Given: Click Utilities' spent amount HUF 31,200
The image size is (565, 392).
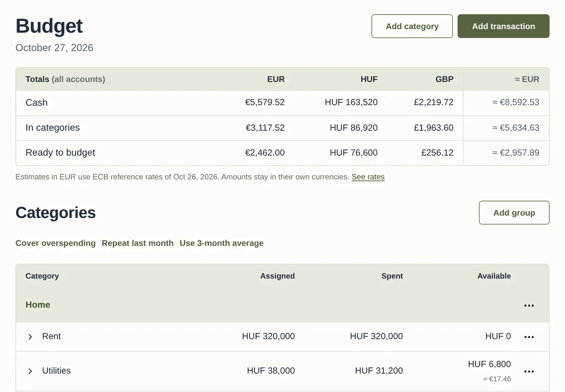Looking at the screenshot, I should (379, 371).
